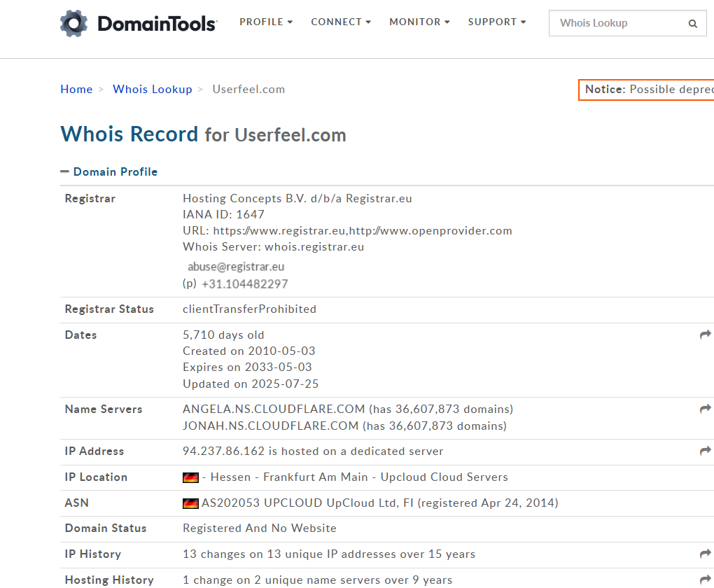Click the share arrow in Name Servers row
The image size is (714, 588).
coord(706,409)
